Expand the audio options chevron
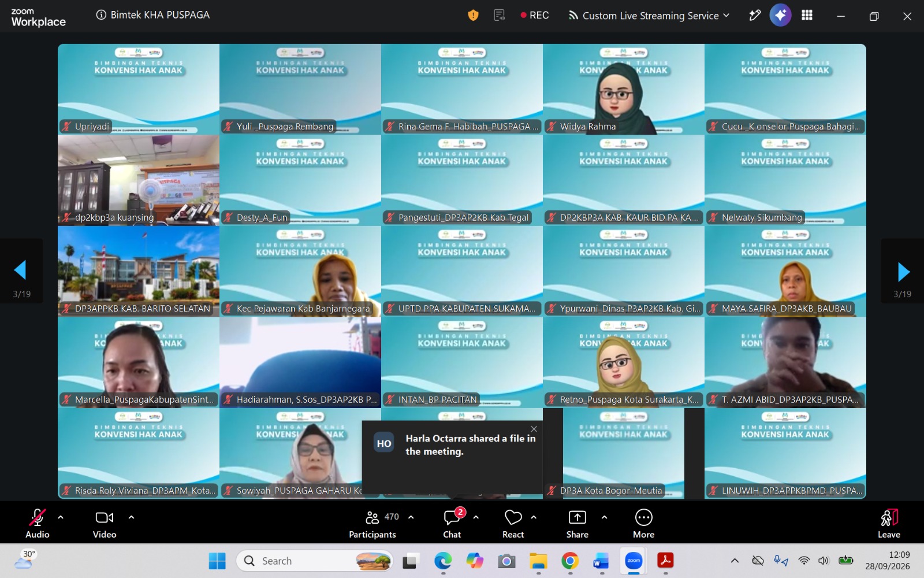924x578 pixels. pos(61,517)
